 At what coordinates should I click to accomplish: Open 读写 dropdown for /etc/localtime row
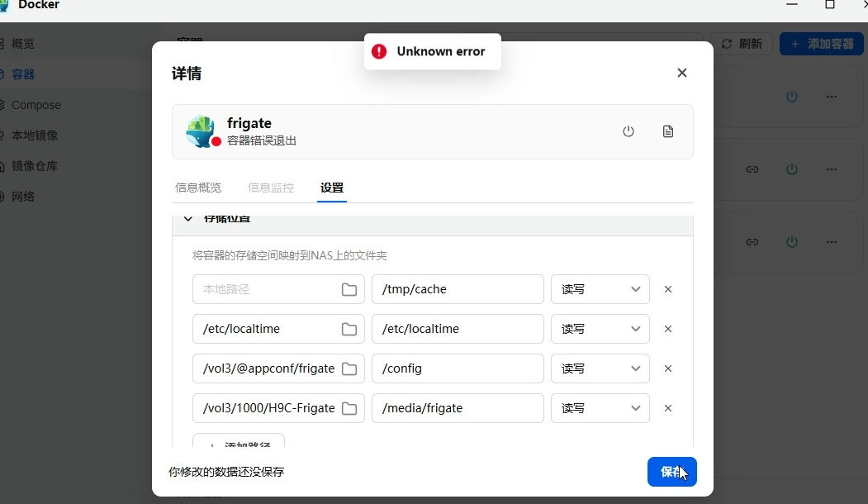click(600, 329)
